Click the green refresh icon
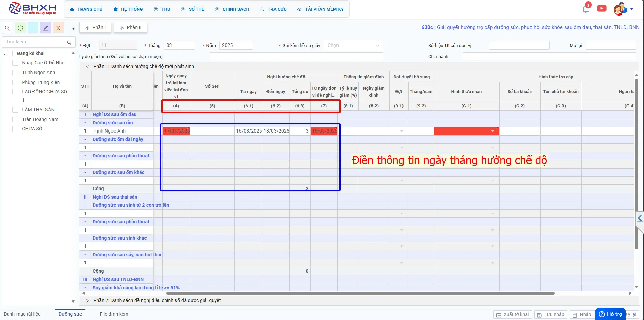 pyautogui.click(x=20, y=28)
